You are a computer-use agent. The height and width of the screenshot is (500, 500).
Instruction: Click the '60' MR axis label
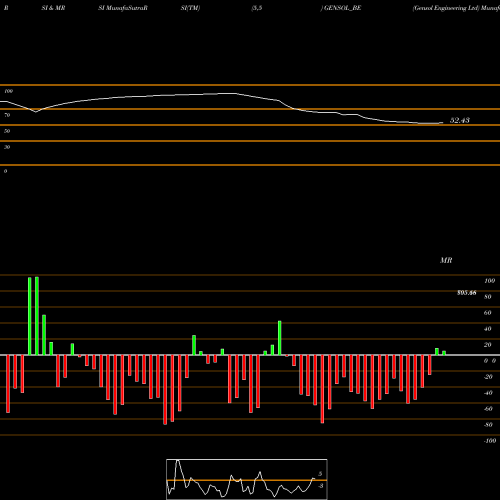tap(488, 313)
